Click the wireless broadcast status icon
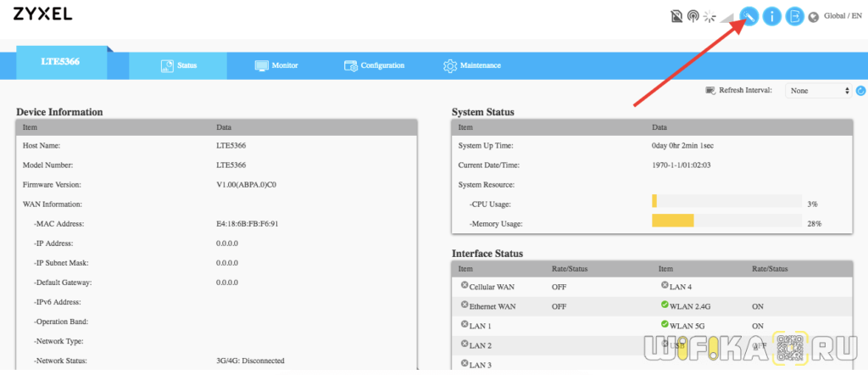 click(x=693, y=16)
